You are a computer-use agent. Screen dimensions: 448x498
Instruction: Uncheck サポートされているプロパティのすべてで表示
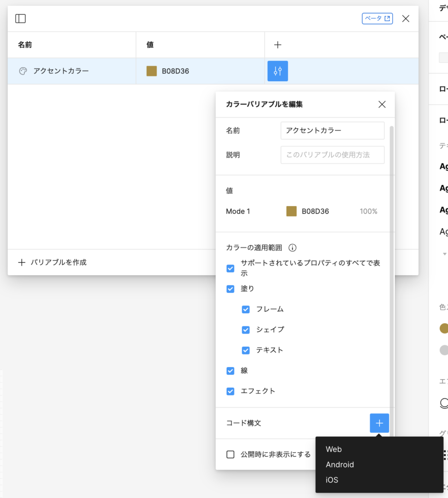coord(231,268)
